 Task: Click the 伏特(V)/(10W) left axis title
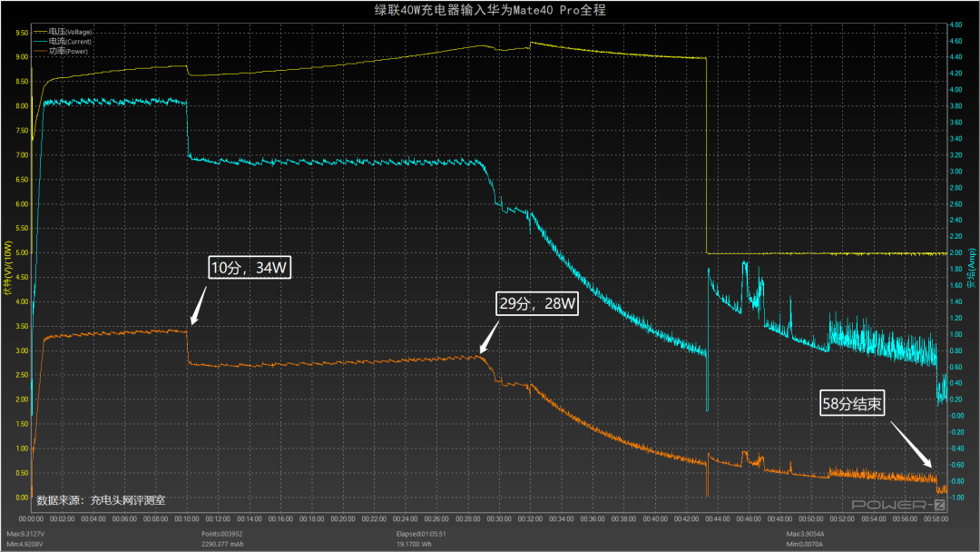click(7, 268)
